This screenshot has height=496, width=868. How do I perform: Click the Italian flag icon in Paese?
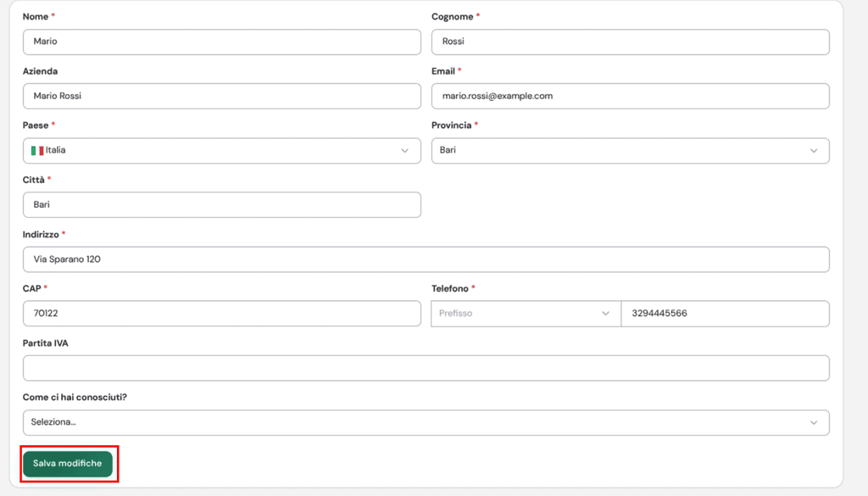(x=37, y=151)
